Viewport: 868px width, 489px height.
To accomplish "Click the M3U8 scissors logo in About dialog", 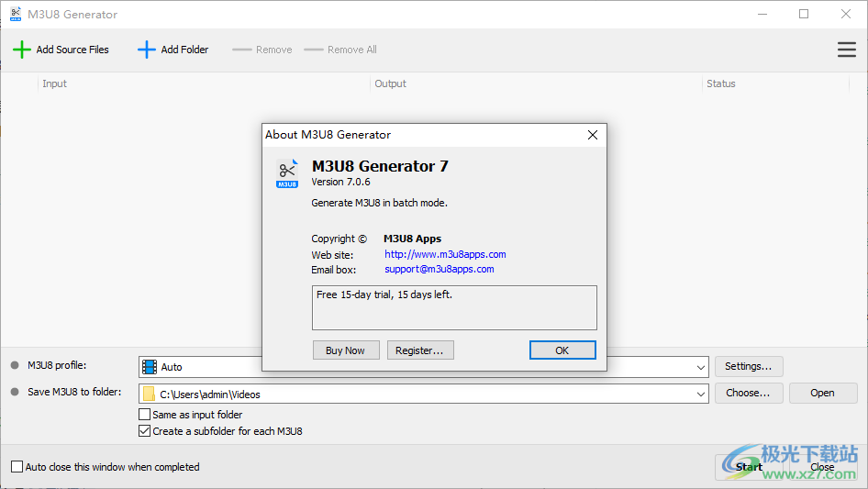I will click(x=287, y=174).
